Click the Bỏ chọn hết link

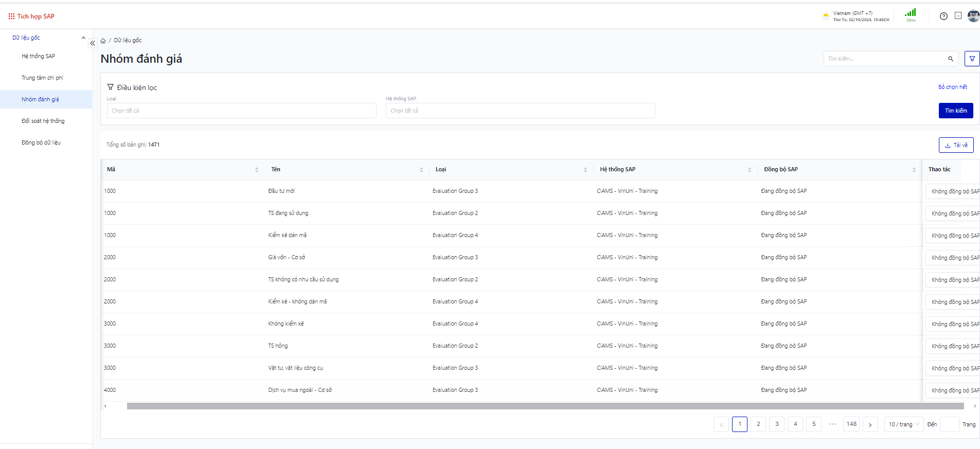pyautogui.click(x=952, y=87)
